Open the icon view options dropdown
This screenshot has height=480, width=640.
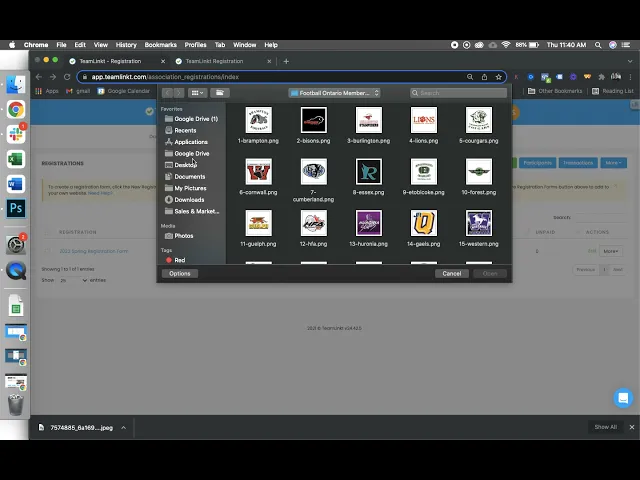point(198,93)
